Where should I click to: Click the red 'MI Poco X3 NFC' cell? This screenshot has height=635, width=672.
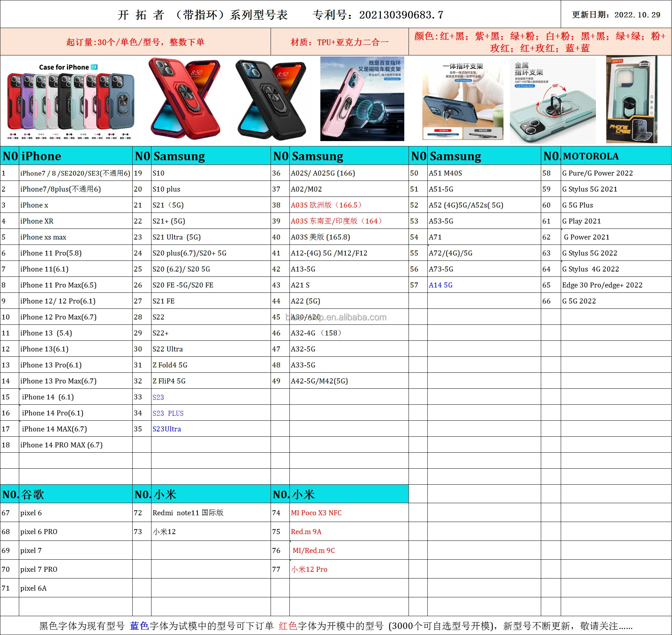(x=349, y=513)
